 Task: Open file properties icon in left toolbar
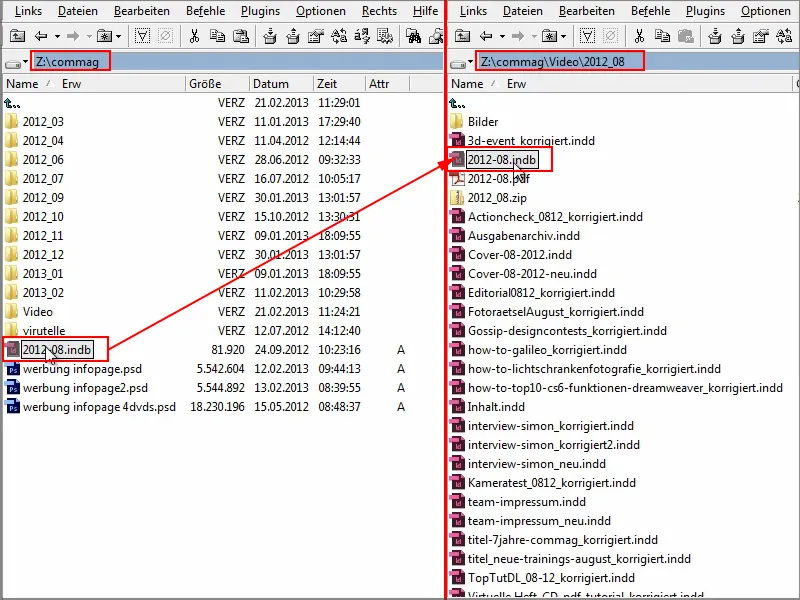316,36
